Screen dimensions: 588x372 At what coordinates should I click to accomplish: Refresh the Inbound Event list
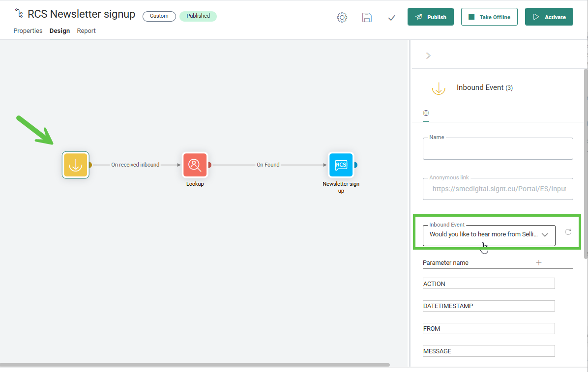coord(568,232)
